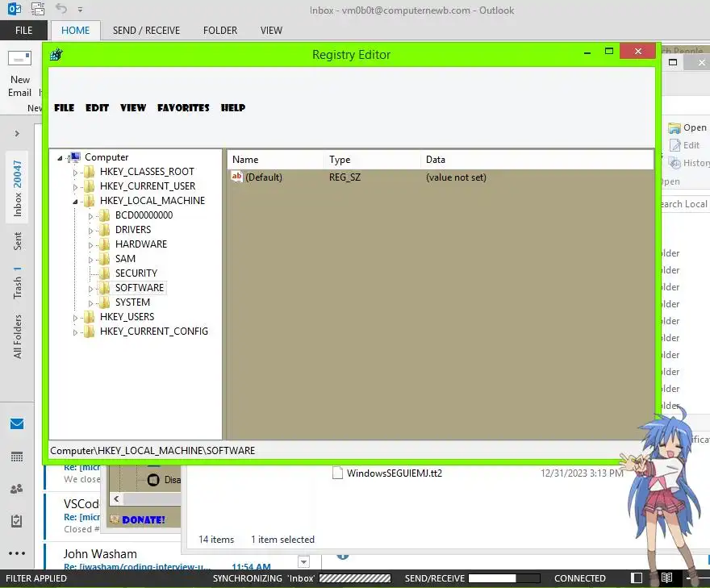The width and height of the screenshot is (710, 588).
Task: Click the Open icon in Explorer ribbon
Action: tap(674, 128)
